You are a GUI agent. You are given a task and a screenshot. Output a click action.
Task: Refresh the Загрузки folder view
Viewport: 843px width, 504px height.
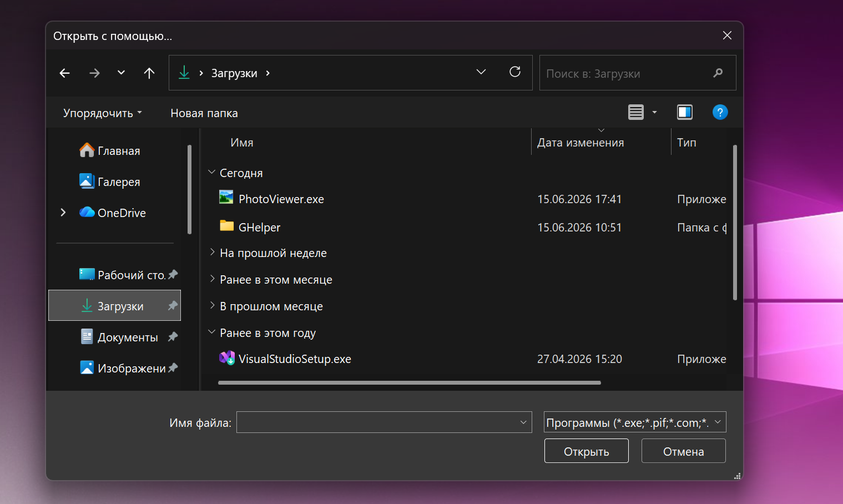(x=515, y=72)
